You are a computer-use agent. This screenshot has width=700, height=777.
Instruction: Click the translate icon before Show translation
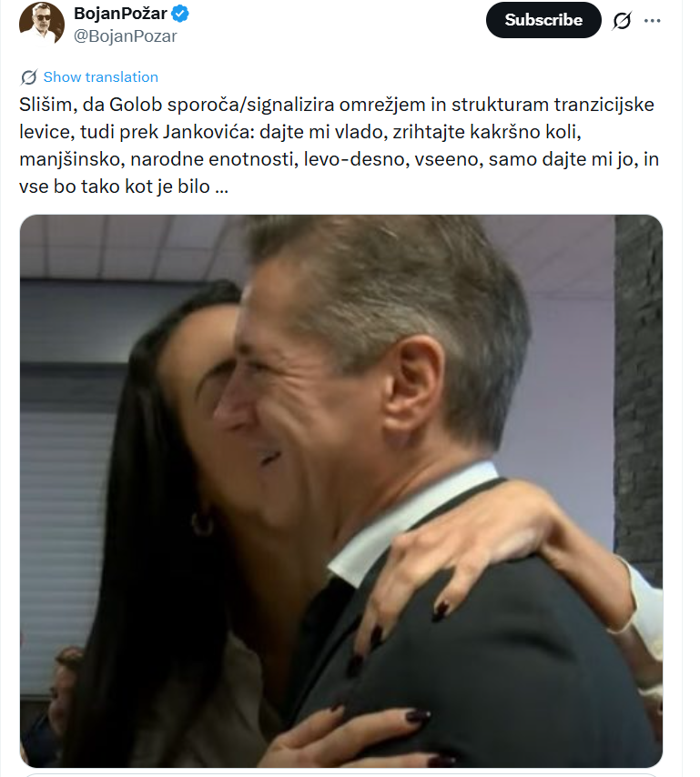(x=29, y=77)
